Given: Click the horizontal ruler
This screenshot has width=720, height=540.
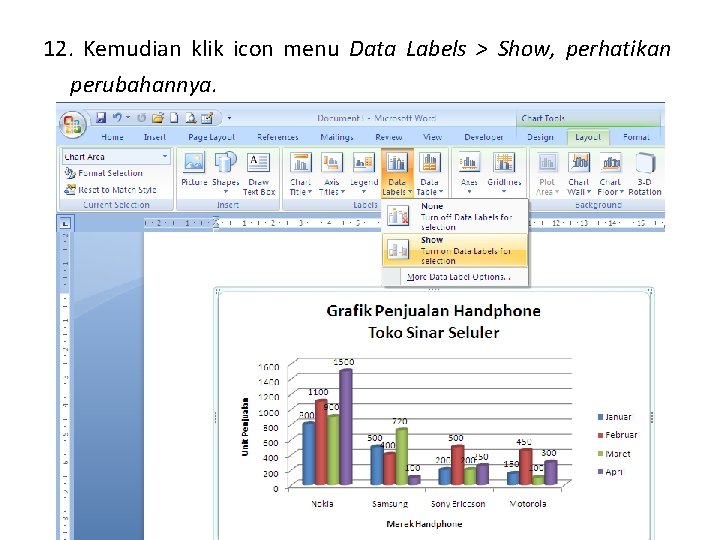Looking at the screenshot, I should (x=404, y=223).
